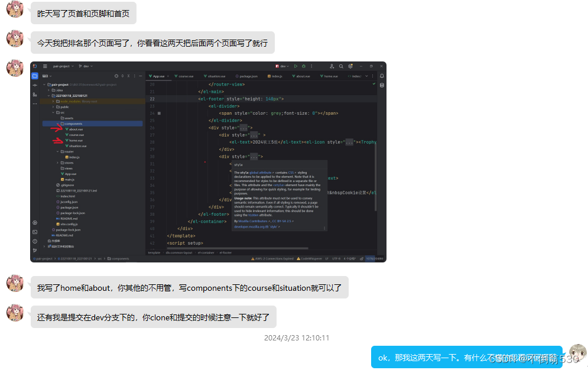The height and width of the screenshot is (370, 588).
Task: Open developer.mozilla.org link in popup
Action: click(x=257, y=227)
